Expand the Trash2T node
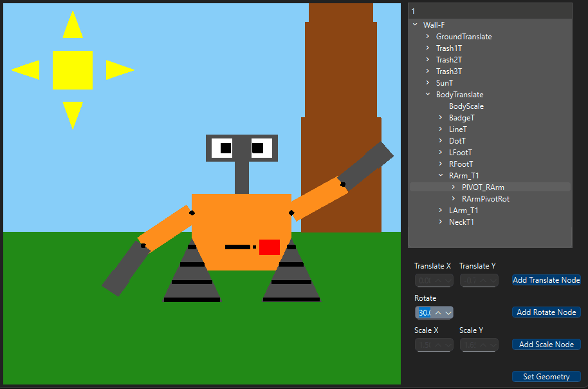The image size is (588, 389). pyautogui.click(x=428, y=60)
